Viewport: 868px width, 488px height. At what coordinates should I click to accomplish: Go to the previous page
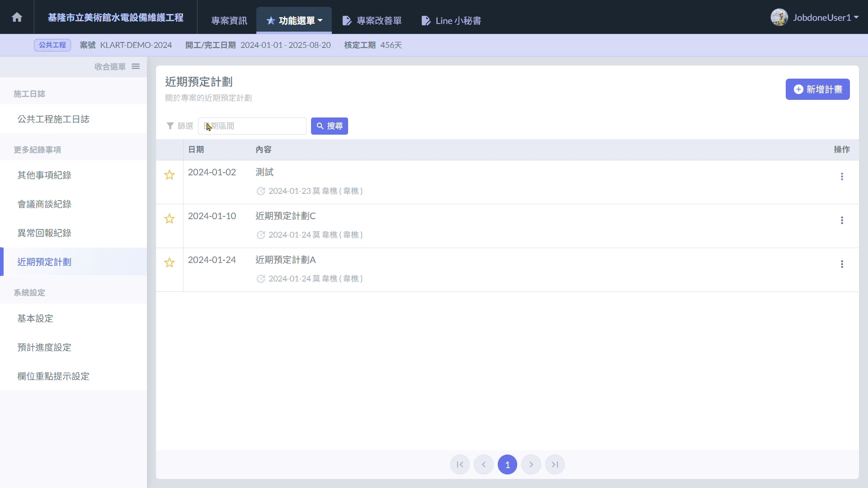(484, 465)
